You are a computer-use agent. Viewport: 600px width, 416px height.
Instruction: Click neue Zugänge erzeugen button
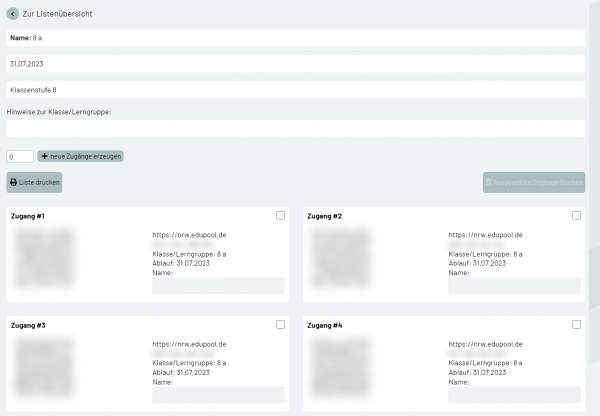(80, 156)
